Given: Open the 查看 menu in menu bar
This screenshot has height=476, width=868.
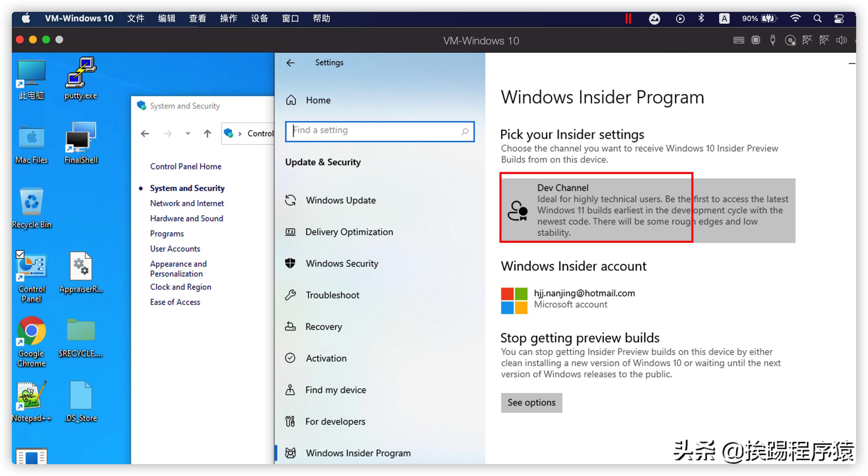Looking at the screenshot, I should click(197, 18).
